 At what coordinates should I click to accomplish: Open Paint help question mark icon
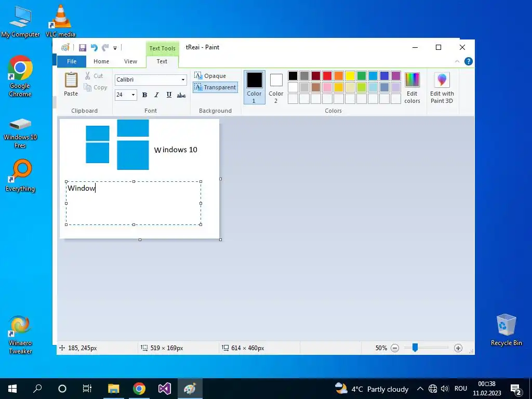(468, 61)
